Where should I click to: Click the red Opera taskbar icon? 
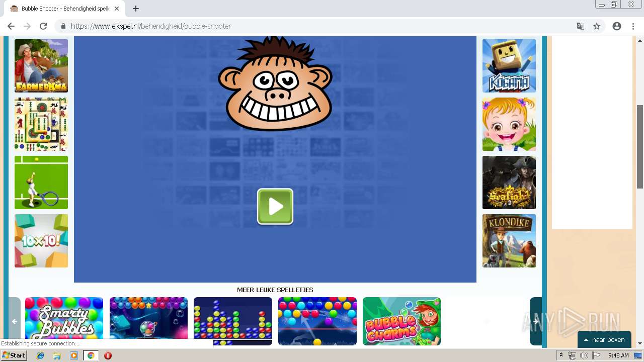click(x=108, y=355)
